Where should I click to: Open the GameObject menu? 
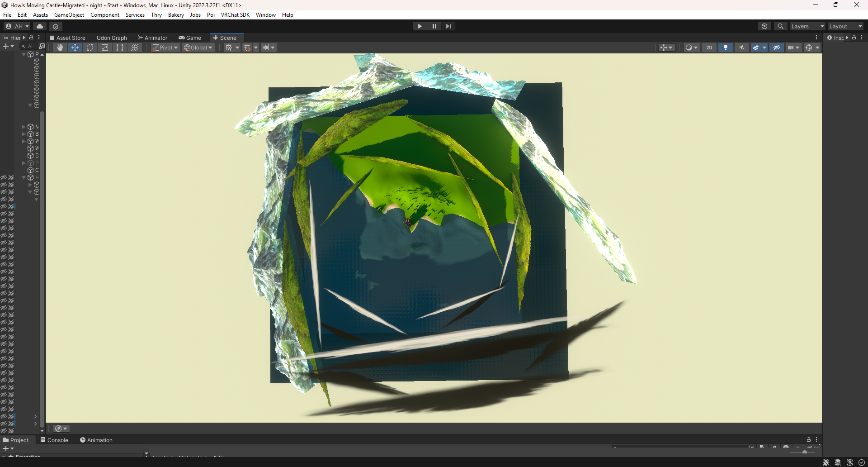tap(69, 15)
